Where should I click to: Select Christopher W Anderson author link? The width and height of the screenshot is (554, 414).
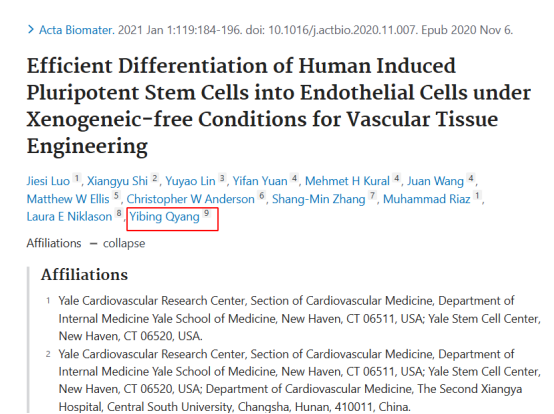(x=190, y=199)
